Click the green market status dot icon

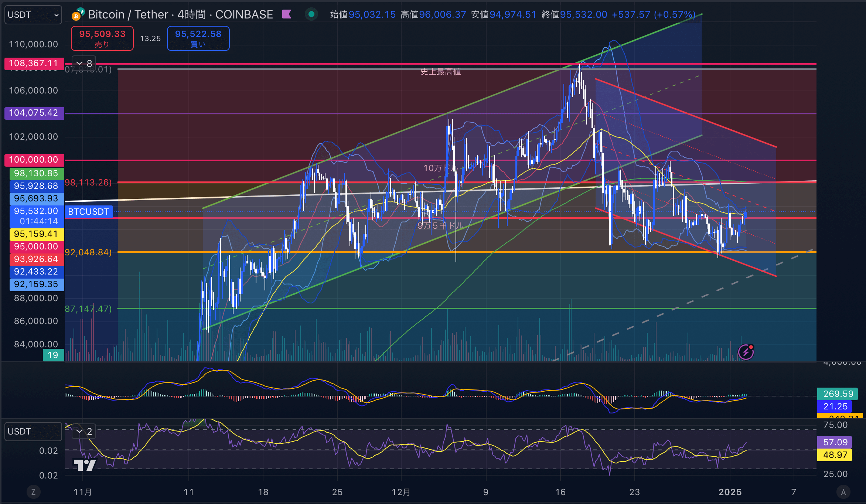point(311,14)
